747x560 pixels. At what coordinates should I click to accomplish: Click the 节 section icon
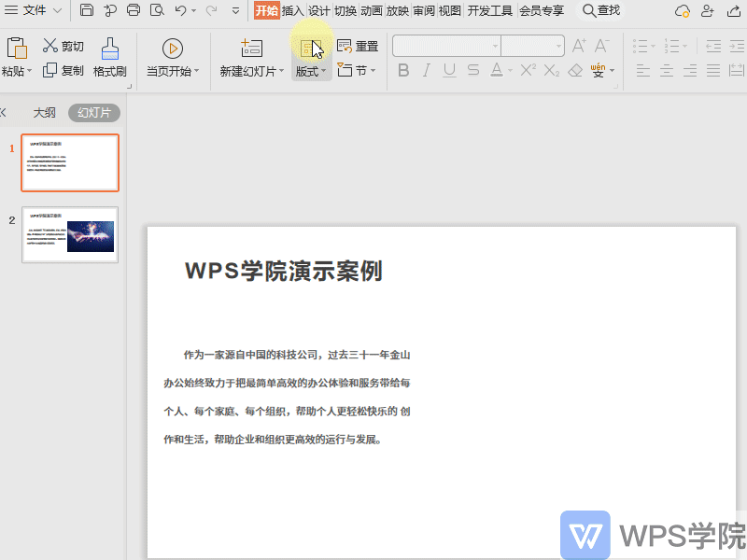click(345, 71)
